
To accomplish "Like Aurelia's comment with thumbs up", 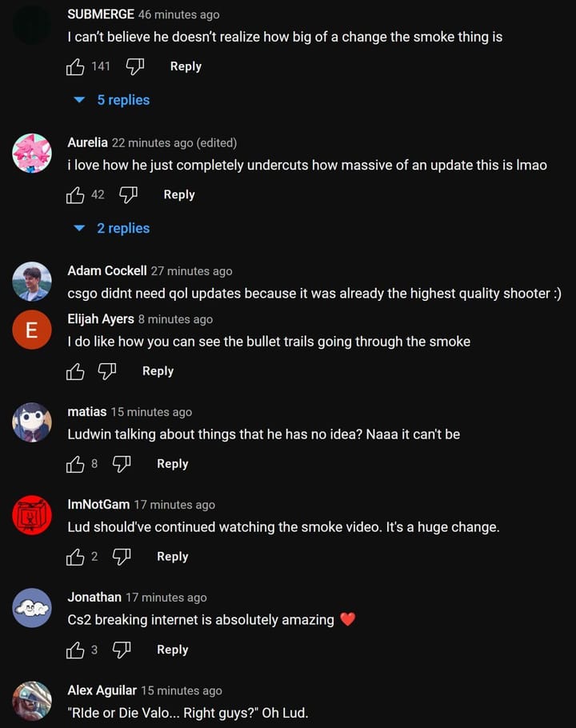I will 75,195.
